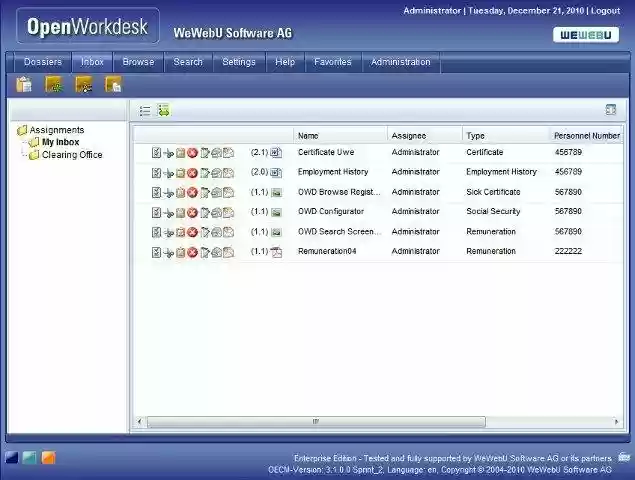Open the image icon of OWD Configurator

pos(276,212)
